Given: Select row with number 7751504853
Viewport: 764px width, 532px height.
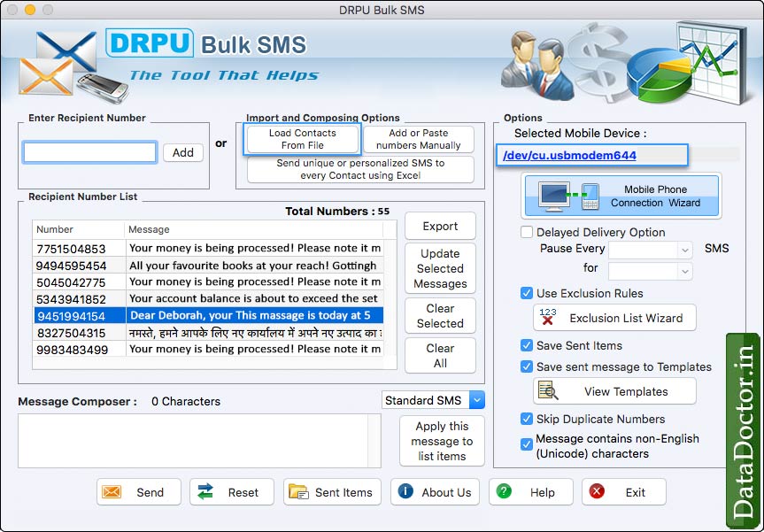Looking at the screenshot, I should pyautogui.click(x=208, y=249).
